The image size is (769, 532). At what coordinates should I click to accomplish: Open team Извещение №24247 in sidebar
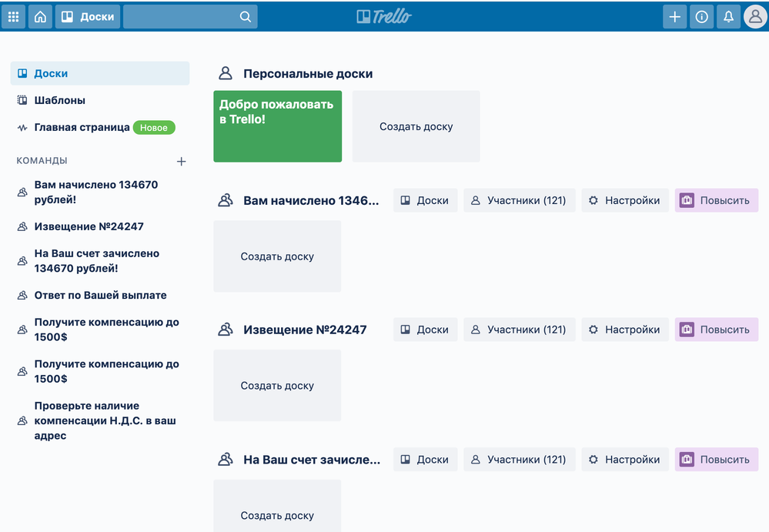pos(100,226)
